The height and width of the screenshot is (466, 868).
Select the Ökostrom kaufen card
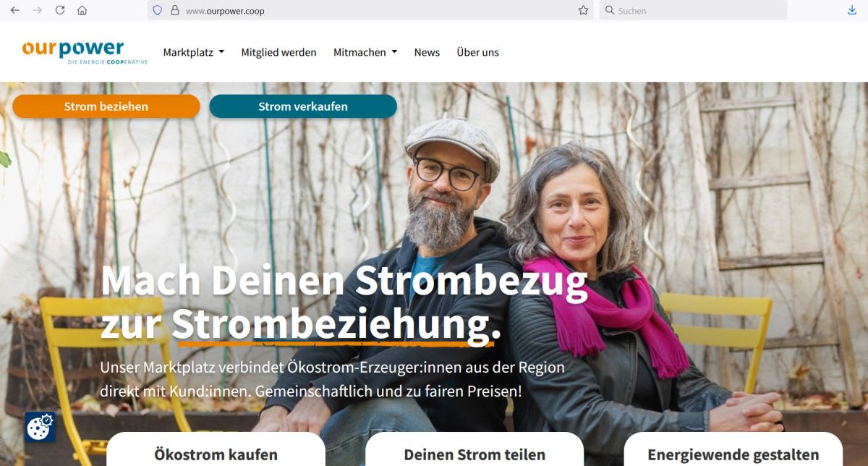coord(216,449)
